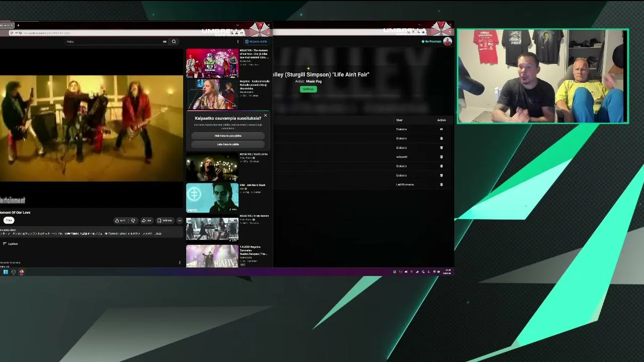The image size is (644, 362).
Task: Select 'Laita historia päälle' in popup
Action: click(228, 144)
